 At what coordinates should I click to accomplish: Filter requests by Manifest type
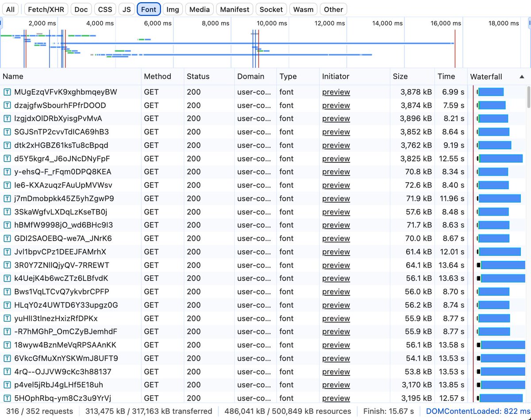(x=235, y=9)
